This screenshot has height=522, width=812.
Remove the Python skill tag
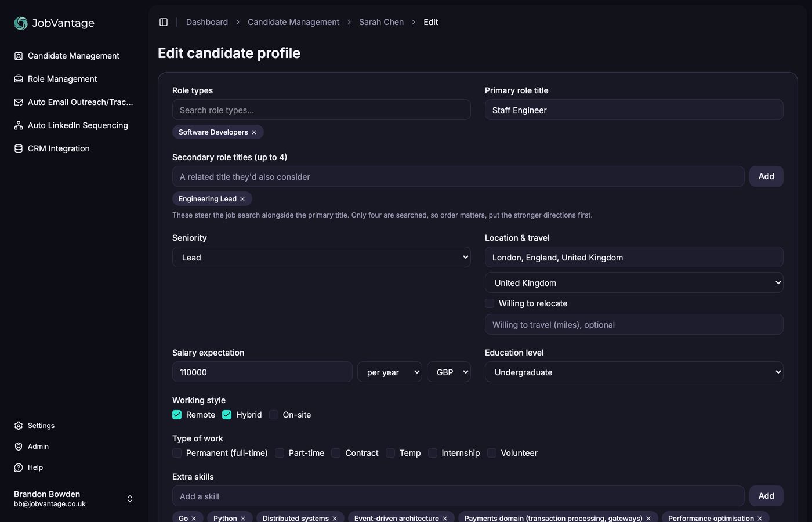(x=243, y=519)
